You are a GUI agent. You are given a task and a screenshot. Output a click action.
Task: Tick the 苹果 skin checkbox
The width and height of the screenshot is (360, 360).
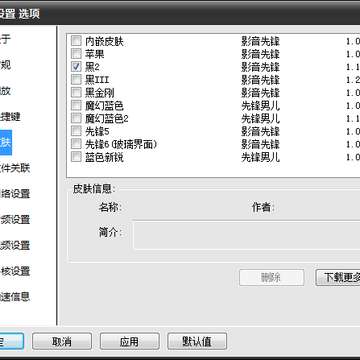(x=76, y=54)
